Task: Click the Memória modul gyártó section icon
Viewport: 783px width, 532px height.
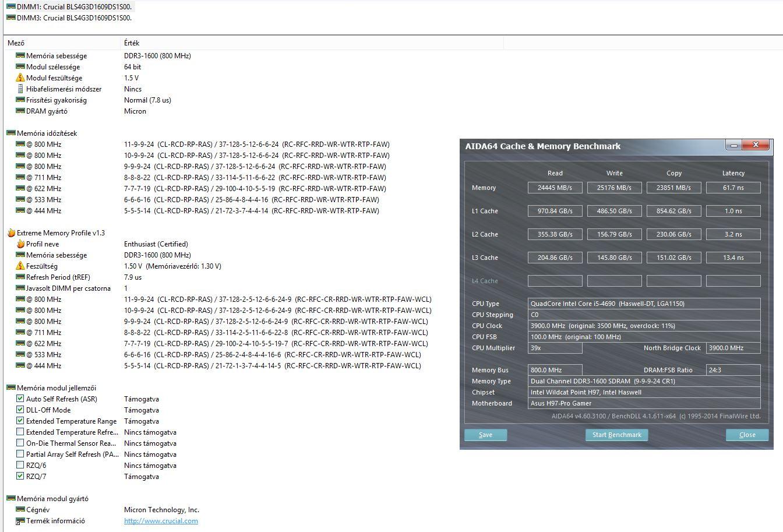Action: (x=11, y=498)
